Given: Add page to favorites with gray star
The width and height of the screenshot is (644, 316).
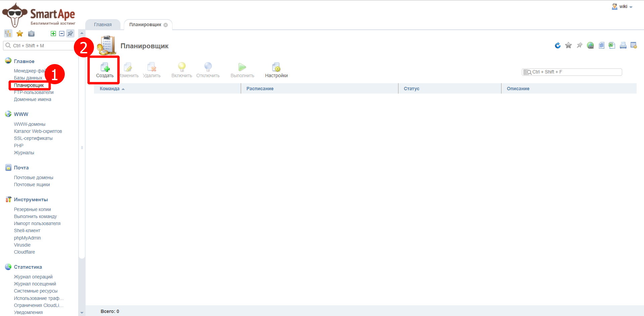Looking at the screenshot, I should [x=568, y=45].
